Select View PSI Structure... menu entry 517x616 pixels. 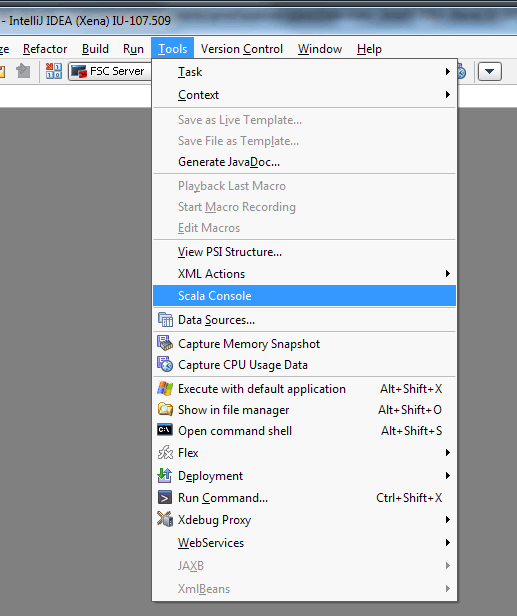230,252
